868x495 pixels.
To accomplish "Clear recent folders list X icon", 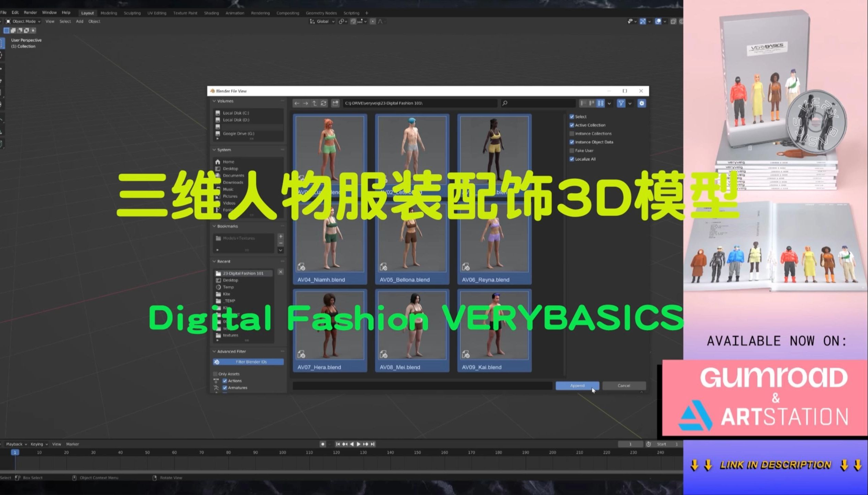I will 281,272.
